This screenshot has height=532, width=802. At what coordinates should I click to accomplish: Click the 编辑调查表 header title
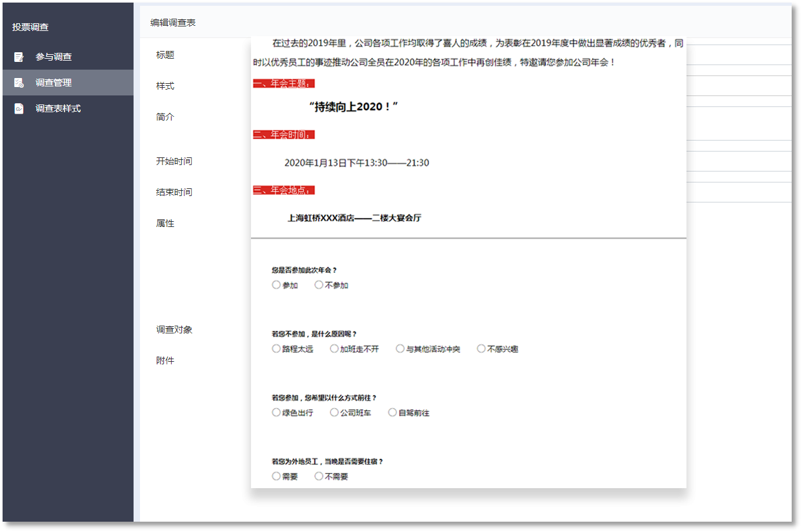173,23
